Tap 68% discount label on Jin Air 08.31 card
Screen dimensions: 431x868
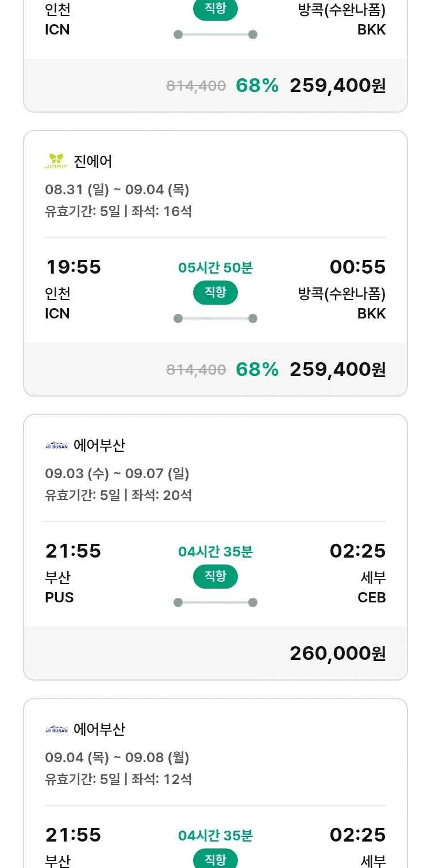[257, 369]
